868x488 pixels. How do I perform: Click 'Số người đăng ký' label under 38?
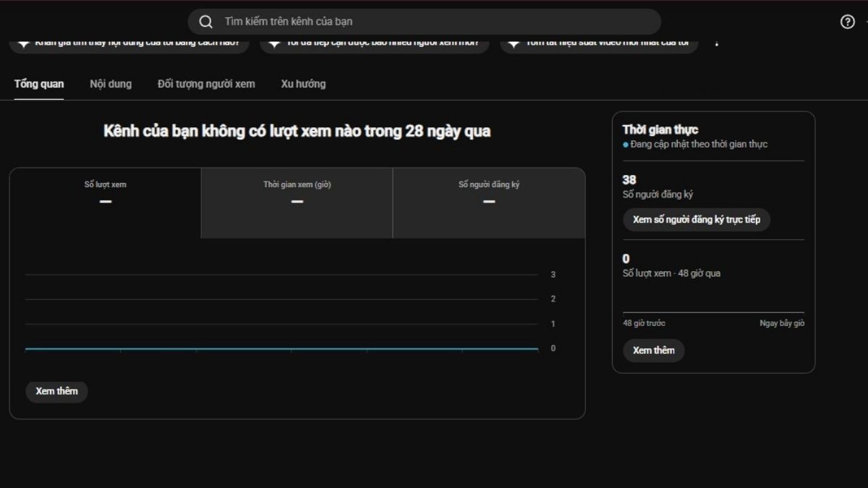coord(658,194)
